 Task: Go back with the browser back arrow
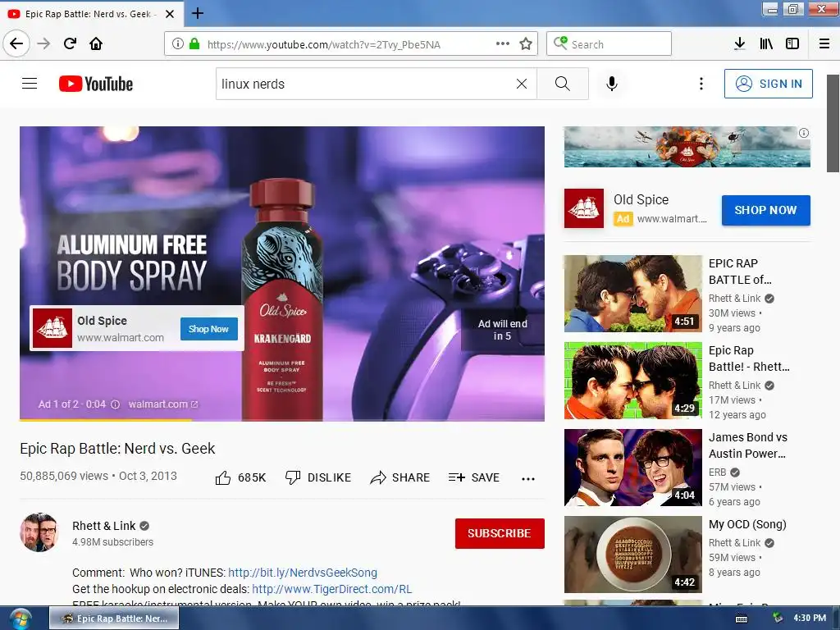click(x=16, y=43)
